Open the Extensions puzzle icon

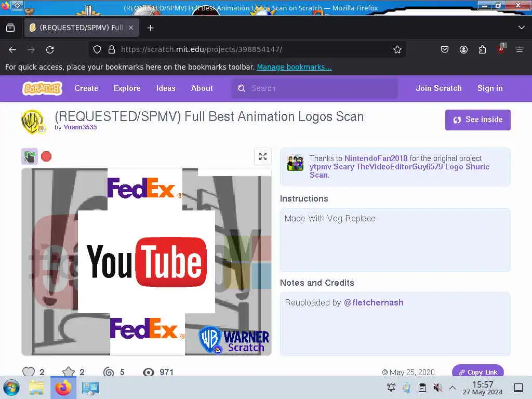482,49
